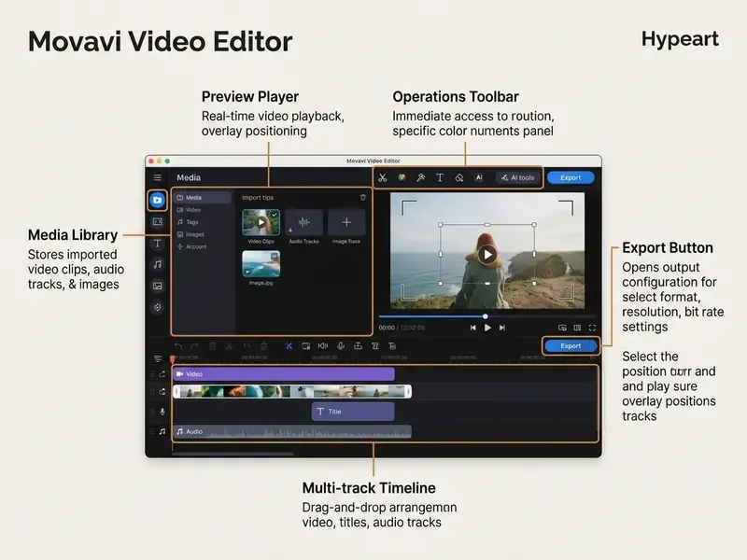This screenshot has height=560, width=747.
Task: Select the Audio waveform clip on the timeline
Action: 292,431
